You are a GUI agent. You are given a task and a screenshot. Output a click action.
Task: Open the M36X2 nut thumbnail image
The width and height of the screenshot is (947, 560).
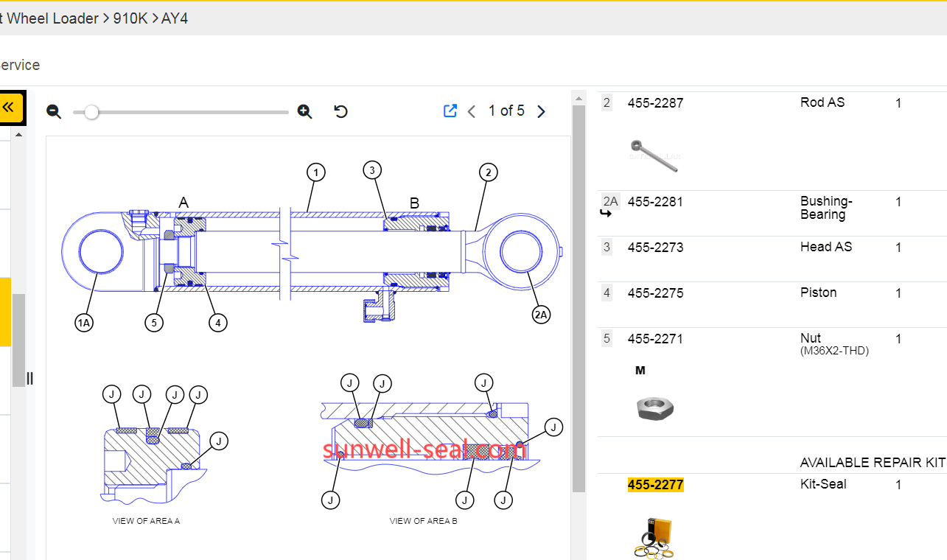[x=655, y=407]
